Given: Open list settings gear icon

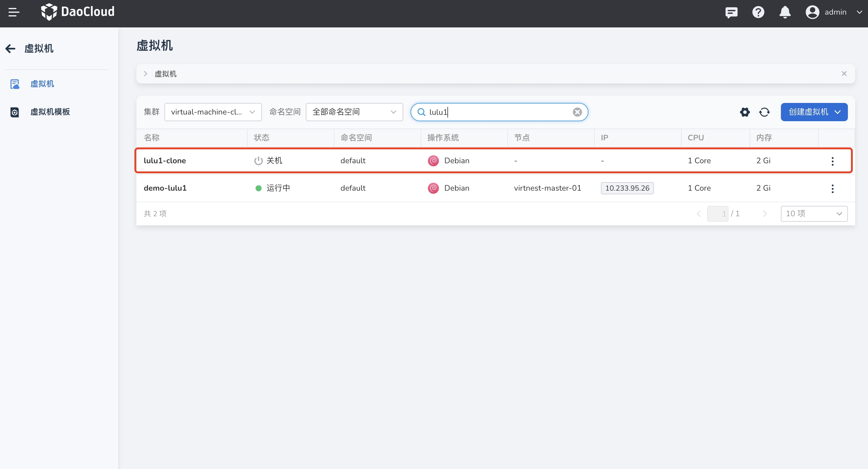Looking at the screenshot, I should [x=745, y=112].
